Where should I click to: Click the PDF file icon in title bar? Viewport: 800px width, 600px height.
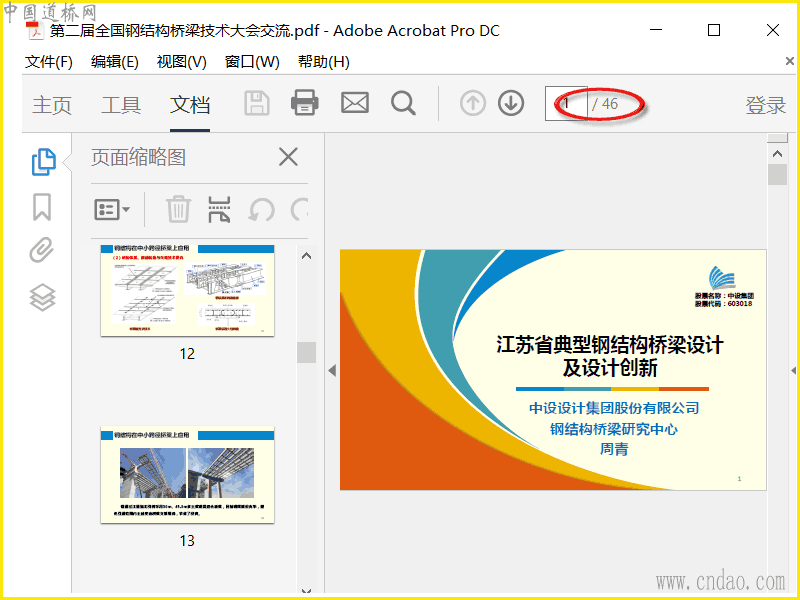tap(35, 30)
